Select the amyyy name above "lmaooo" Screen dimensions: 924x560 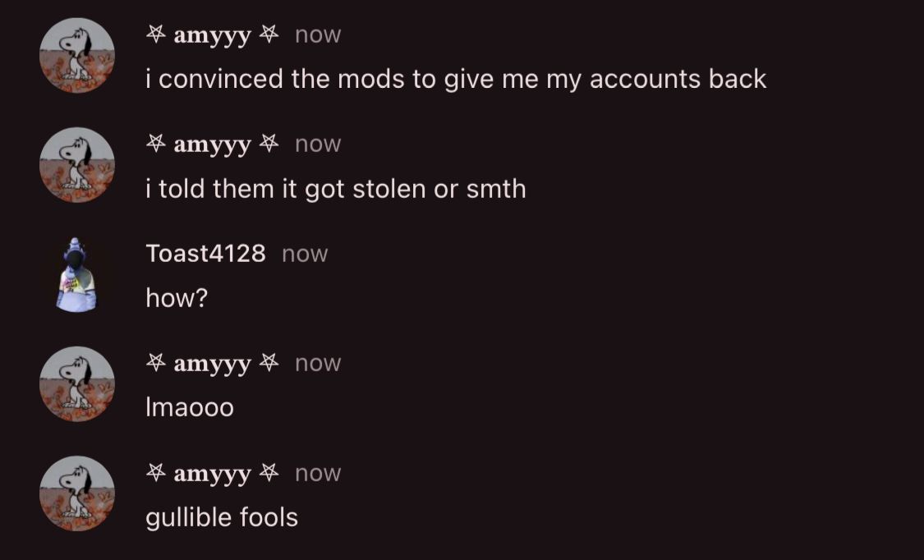pos(212,364)
